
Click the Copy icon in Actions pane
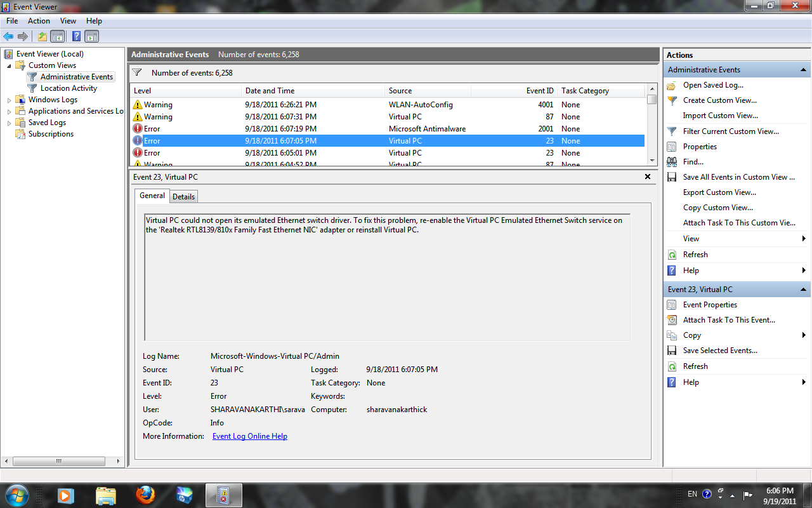[x=672, y=335]
